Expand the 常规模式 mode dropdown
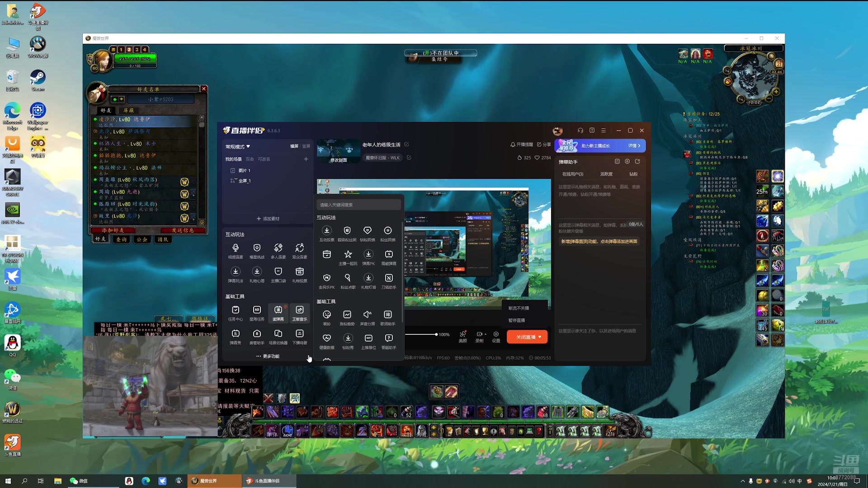Viewport: 868px width, 488px height. point(238,147)
